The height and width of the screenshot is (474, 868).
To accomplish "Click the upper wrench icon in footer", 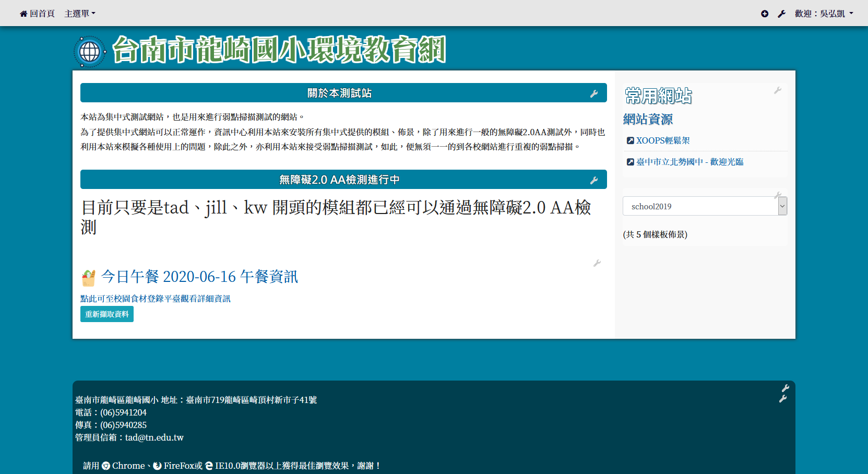I will (x=785, y=388).
